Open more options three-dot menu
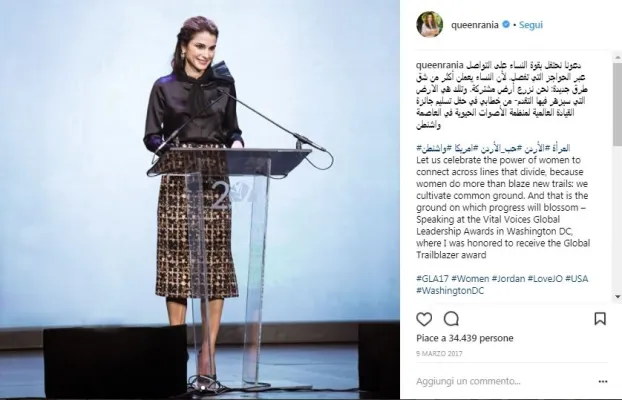The width and height of the screenshot is (622, 400). click(x=603, y=382)
